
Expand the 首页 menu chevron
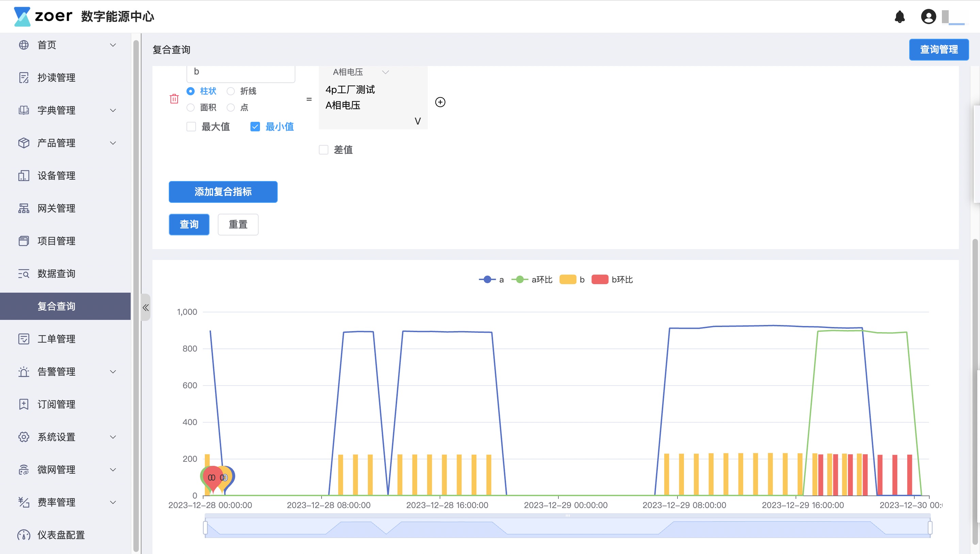[x=113, y=45]
